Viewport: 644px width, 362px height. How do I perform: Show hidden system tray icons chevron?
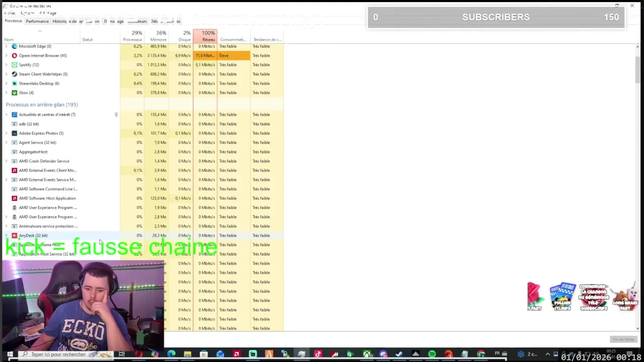[547, 354]
